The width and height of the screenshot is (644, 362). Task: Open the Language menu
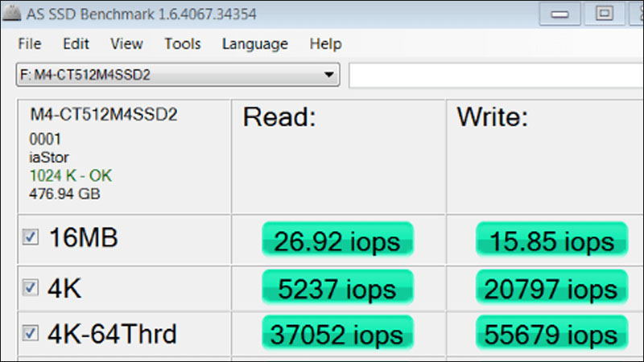[254, 44]
